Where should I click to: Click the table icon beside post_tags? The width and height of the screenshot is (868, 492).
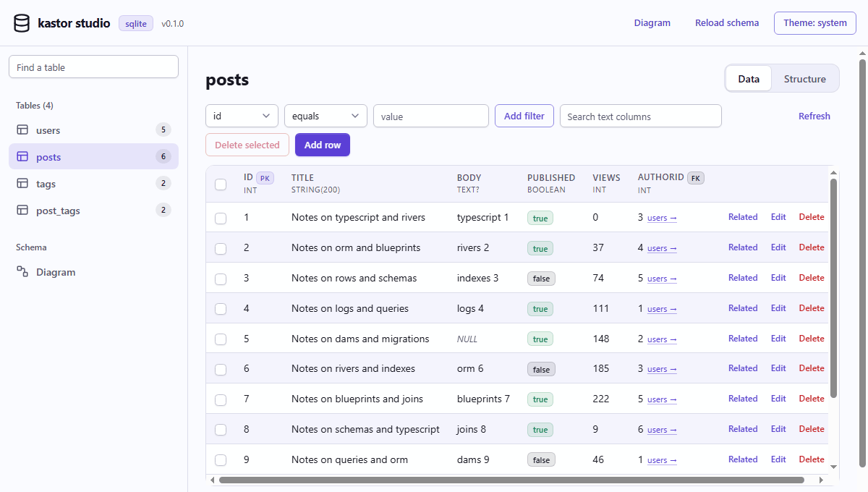coord(22,211)
